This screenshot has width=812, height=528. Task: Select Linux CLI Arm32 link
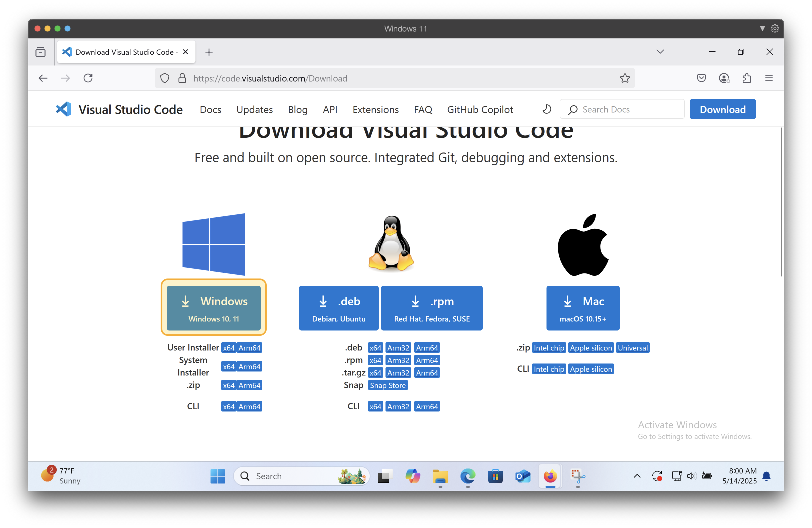coord(398,406)
